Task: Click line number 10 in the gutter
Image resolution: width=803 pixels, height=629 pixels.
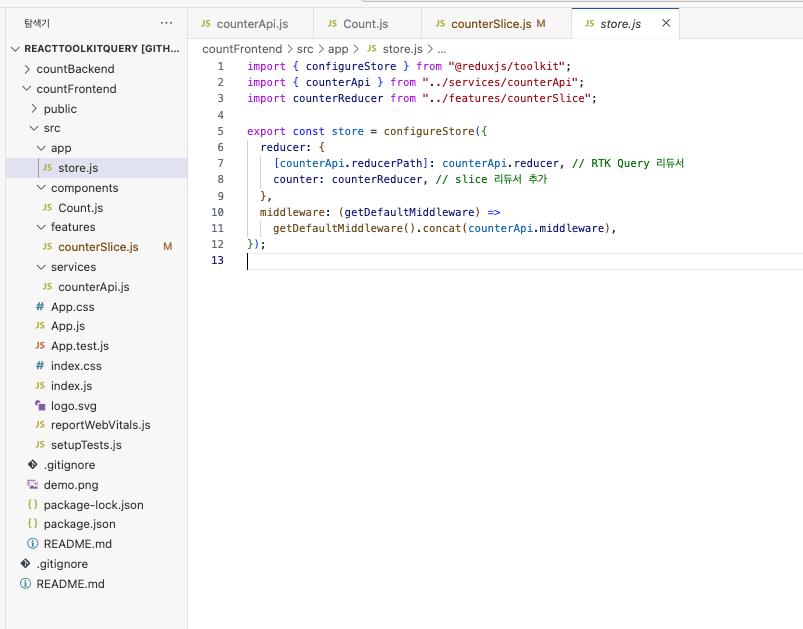Action: pos(218,212)
